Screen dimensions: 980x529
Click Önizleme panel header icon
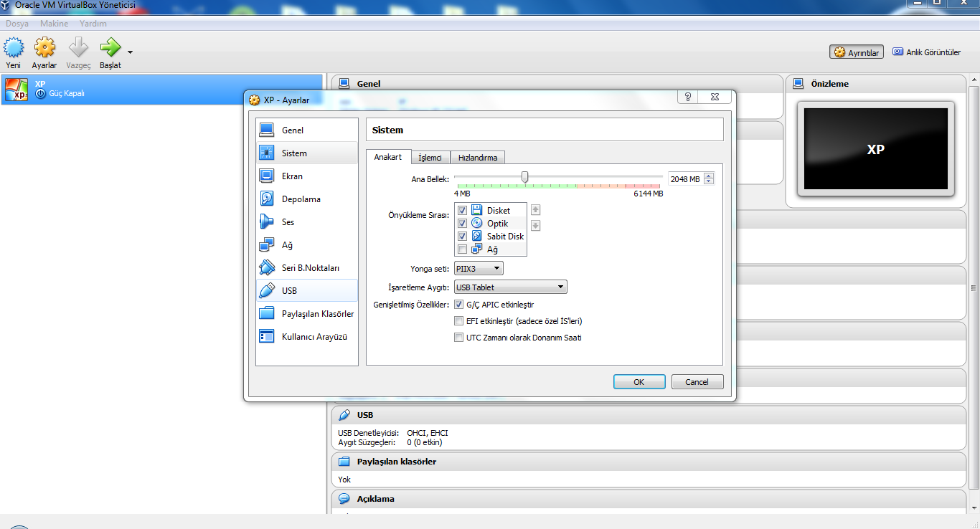click(798, 84)
